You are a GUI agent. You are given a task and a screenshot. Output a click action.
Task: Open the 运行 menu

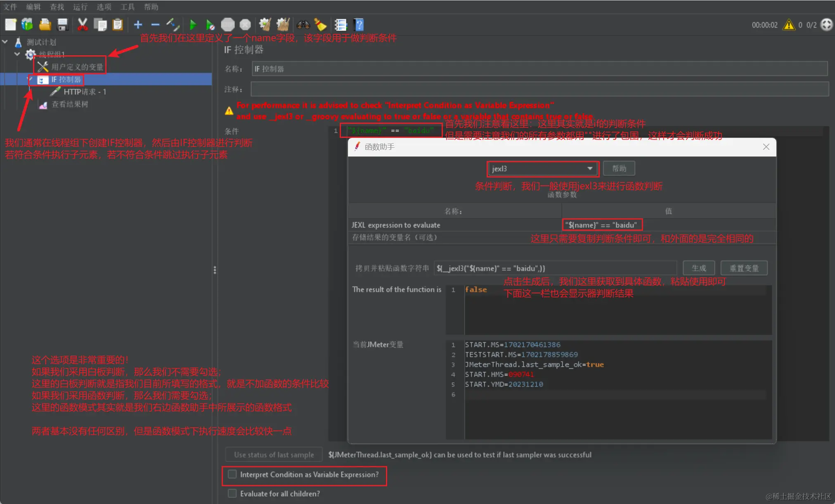tap(80, 7)
